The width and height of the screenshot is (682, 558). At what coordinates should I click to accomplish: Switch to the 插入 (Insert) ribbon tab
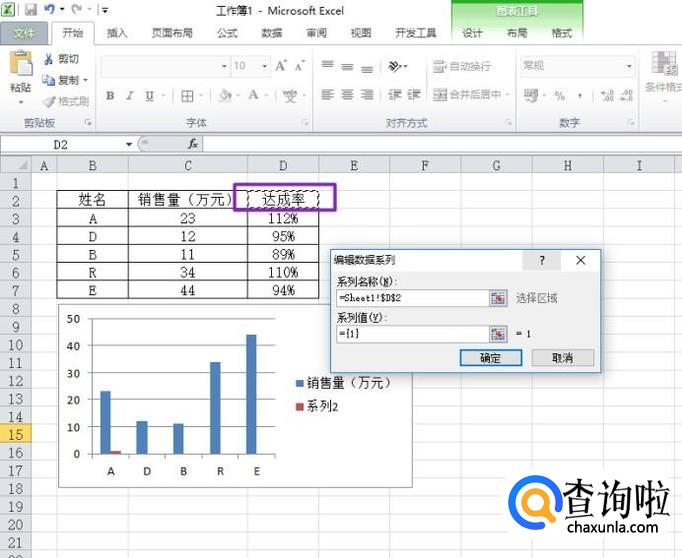[x=117, y=33]
